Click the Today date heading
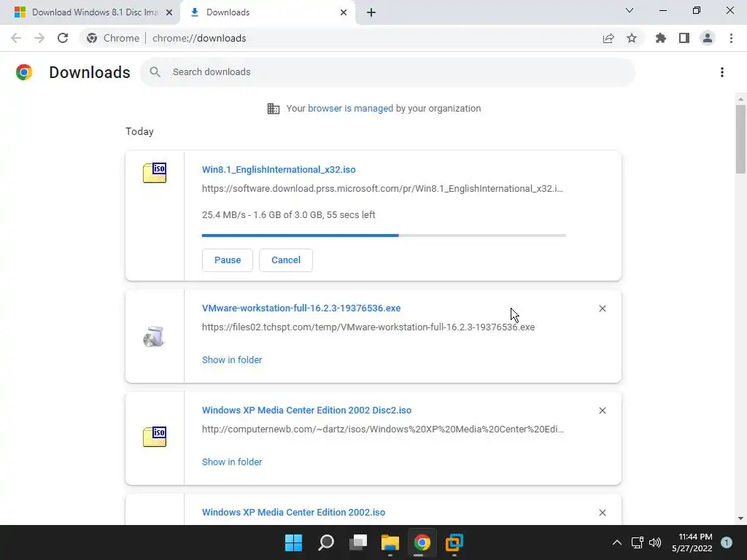This screenshot has width=747, height=560. tap(139, 131)
